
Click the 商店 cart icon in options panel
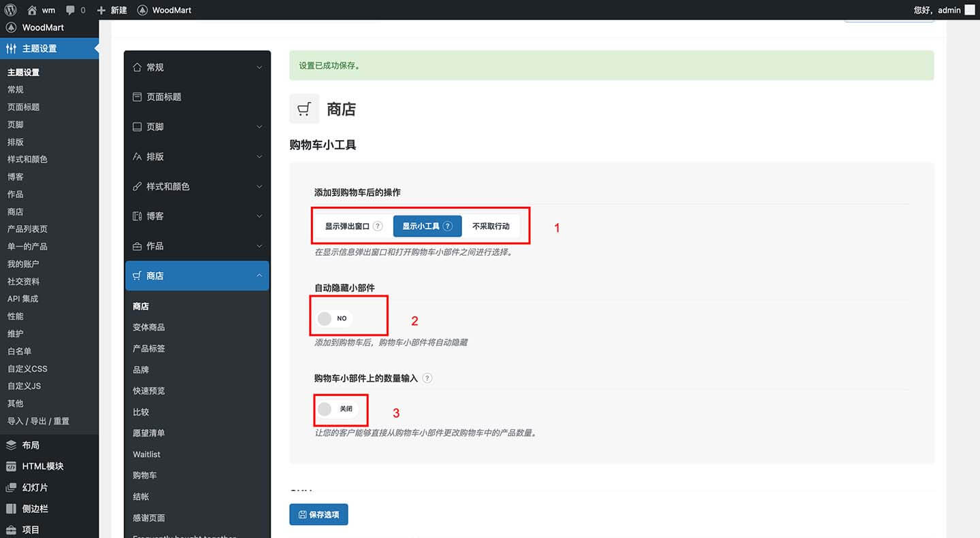tap(137, 275)
